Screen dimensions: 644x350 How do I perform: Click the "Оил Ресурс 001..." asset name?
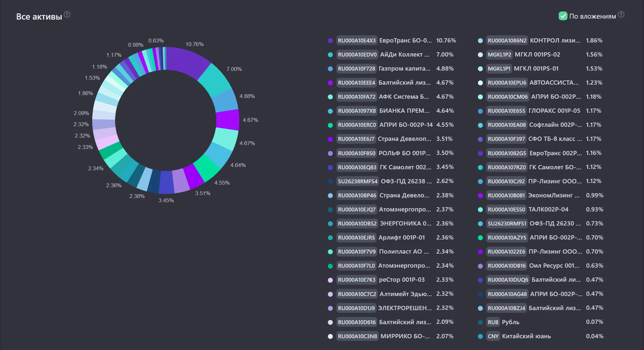click(x=554, y=266)
